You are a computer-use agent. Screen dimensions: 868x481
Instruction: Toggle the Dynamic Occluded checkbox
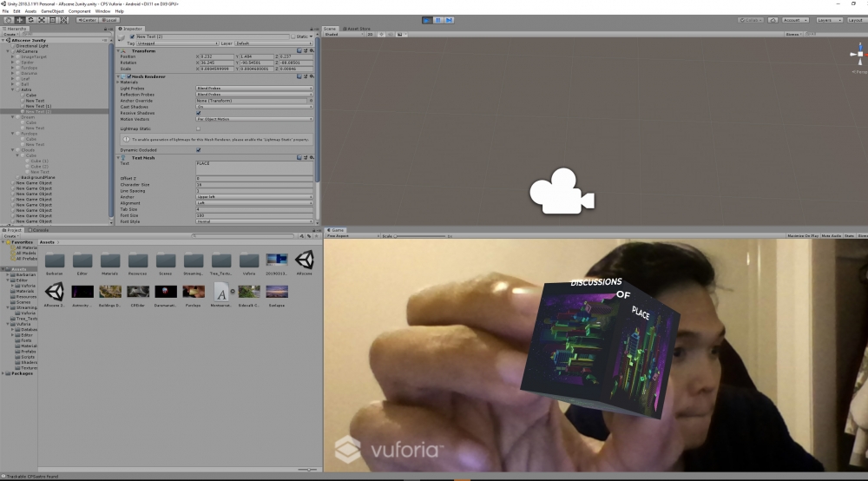pos(199,149)
